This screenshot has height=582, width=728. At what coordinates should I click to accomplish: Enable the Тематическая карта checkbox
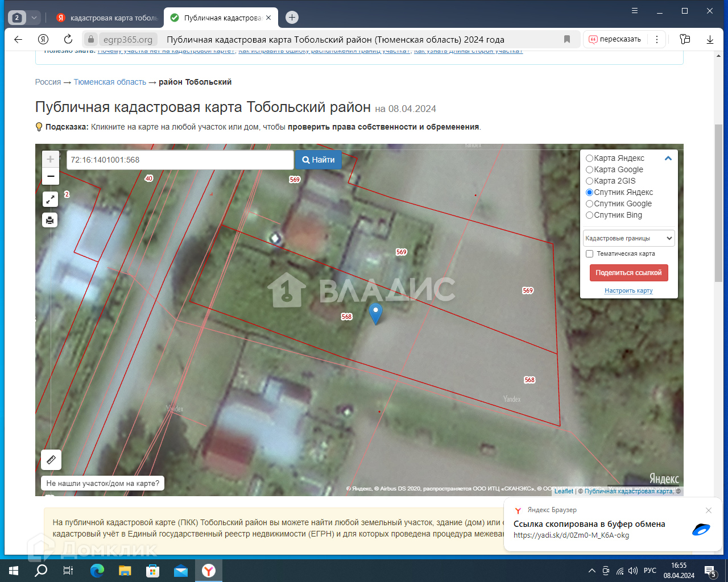tap(590, 254)
